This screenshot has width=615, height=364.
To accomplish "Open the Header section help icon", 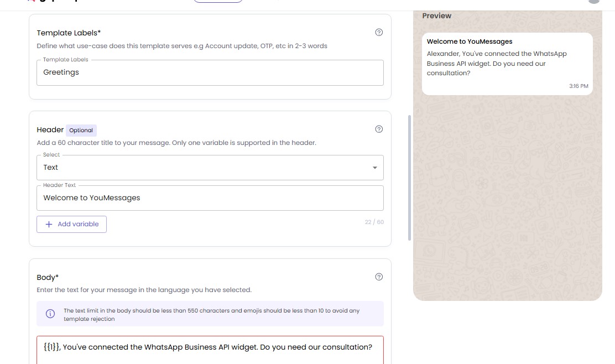I will tap(379, 129).
